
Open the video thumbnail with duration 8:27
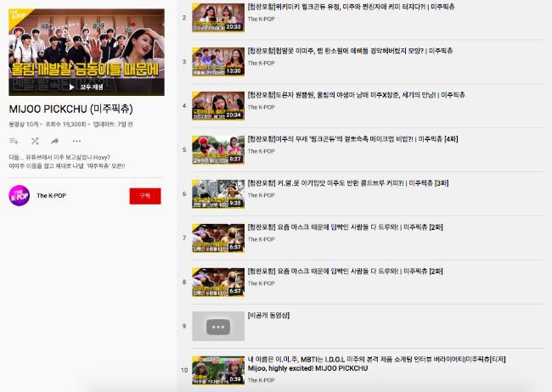pos(218,150)
